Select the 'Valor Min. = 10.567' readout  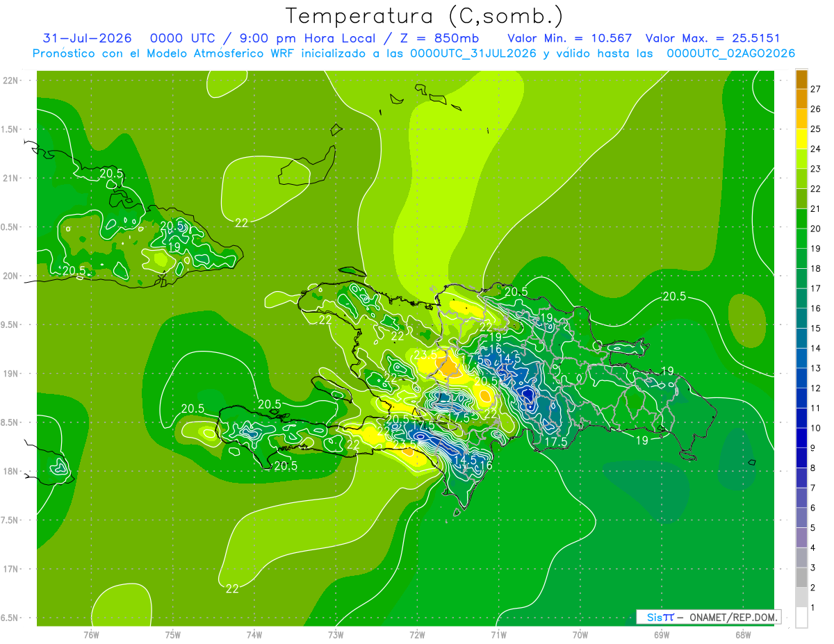click(570, 38)
